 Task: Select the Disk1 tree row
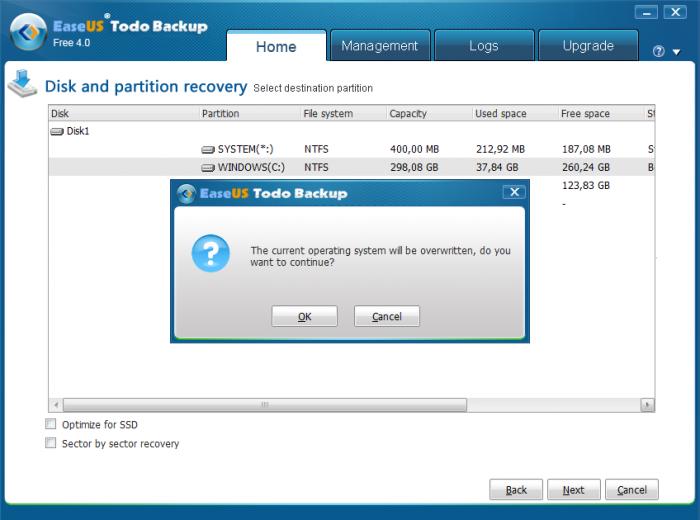[351, 131]
